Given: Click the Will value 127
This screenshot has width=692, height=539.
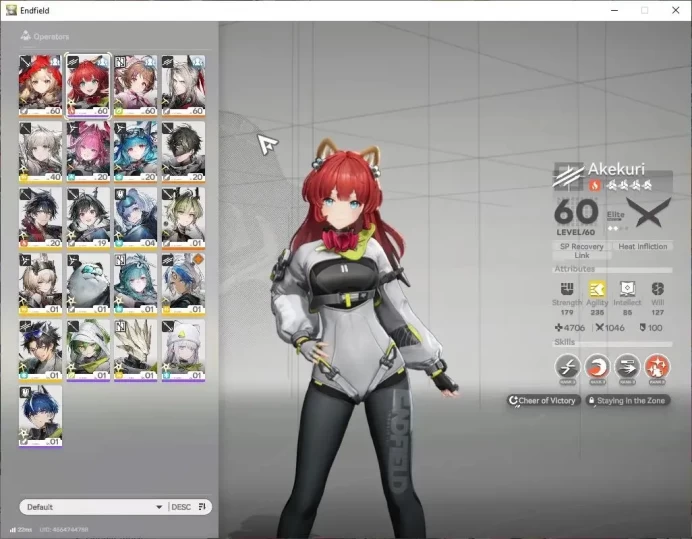Looking at the screenshot, I should (x=658, y=313).
